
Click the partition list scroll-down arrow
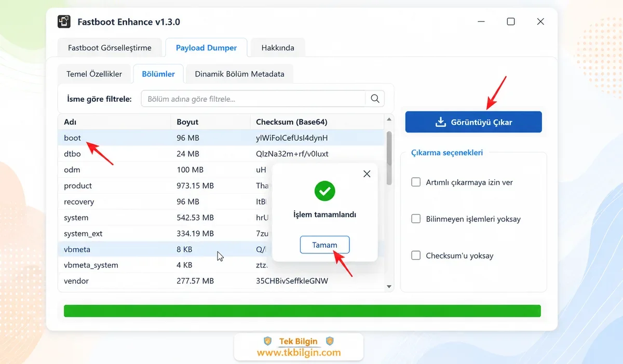pyautogui.click(x=389, y=286)
